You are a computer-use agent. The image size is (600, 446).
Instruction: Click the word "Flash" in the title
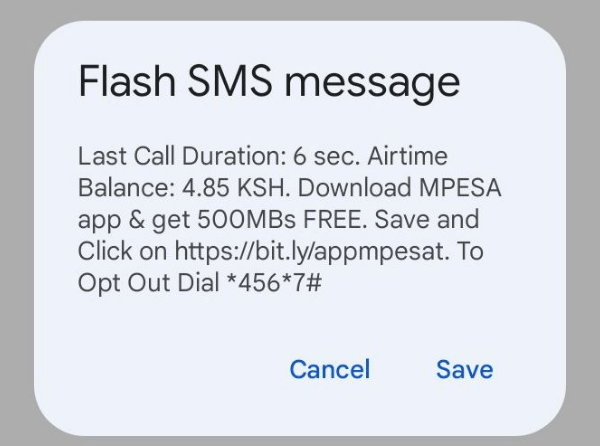click(x=119, y=82)
